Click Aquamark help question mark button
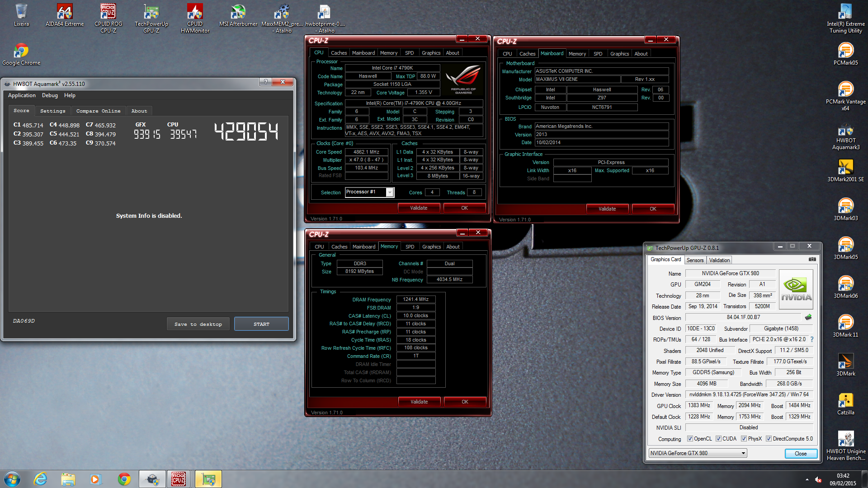This screenshot has height=488, width=868. (265, 82)
